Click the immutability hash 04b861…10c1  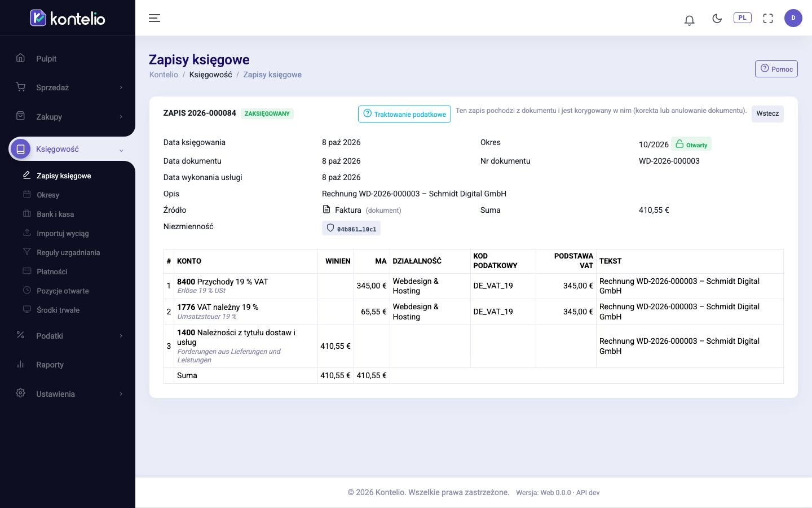[x=351, y=229]
